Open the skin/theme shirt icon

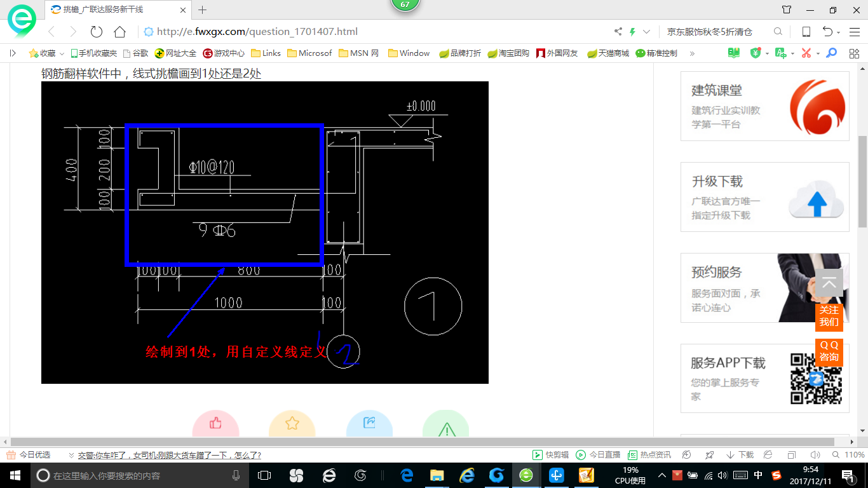click(787, 10)
